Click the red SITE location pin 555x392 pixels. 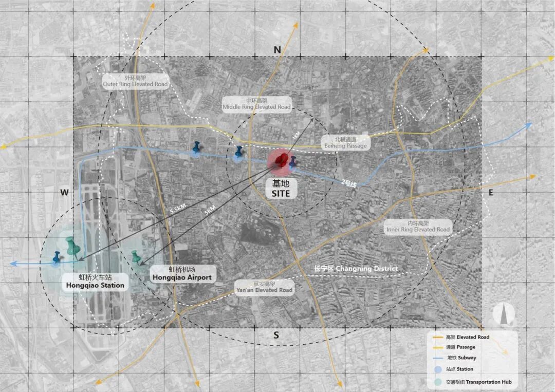280,160
